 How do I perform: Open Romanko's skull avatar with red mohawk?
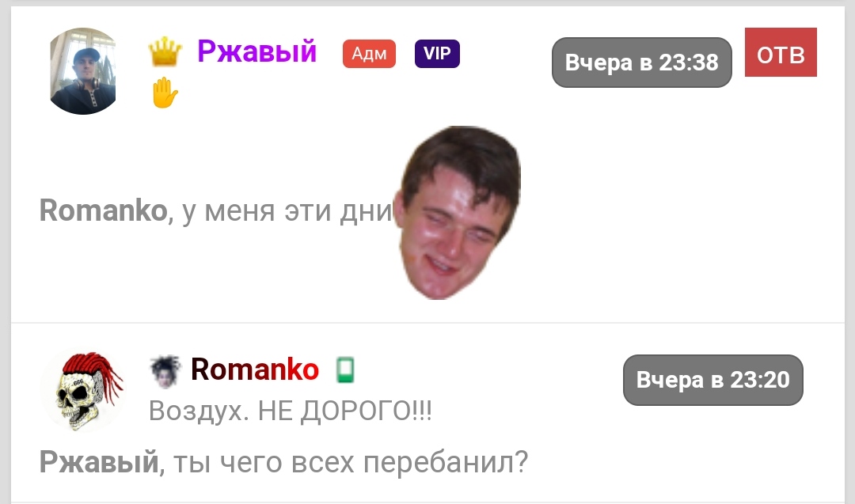83,392
